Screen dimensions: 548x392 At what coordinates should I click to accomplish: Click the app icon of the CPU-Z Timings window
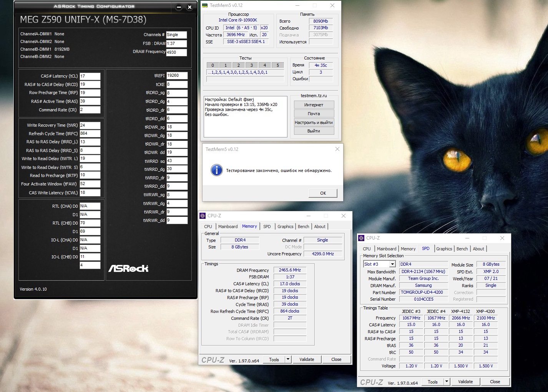(203, 216)
